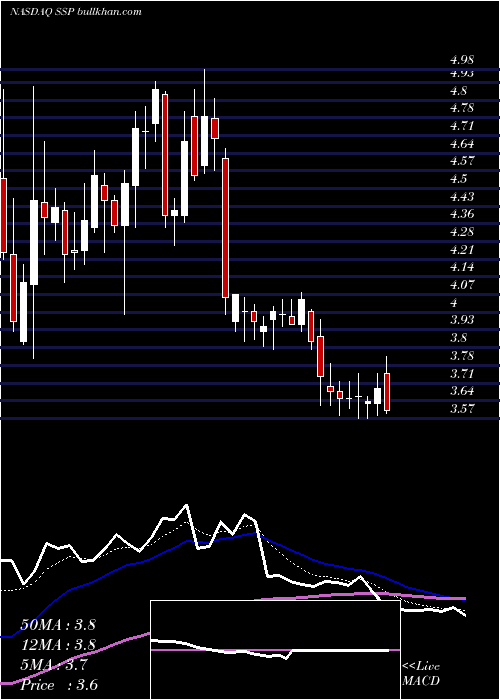This screenshot has width=500, height=700.
Task: Open the MACD inset chart box
Action: (x=275, y=650)
